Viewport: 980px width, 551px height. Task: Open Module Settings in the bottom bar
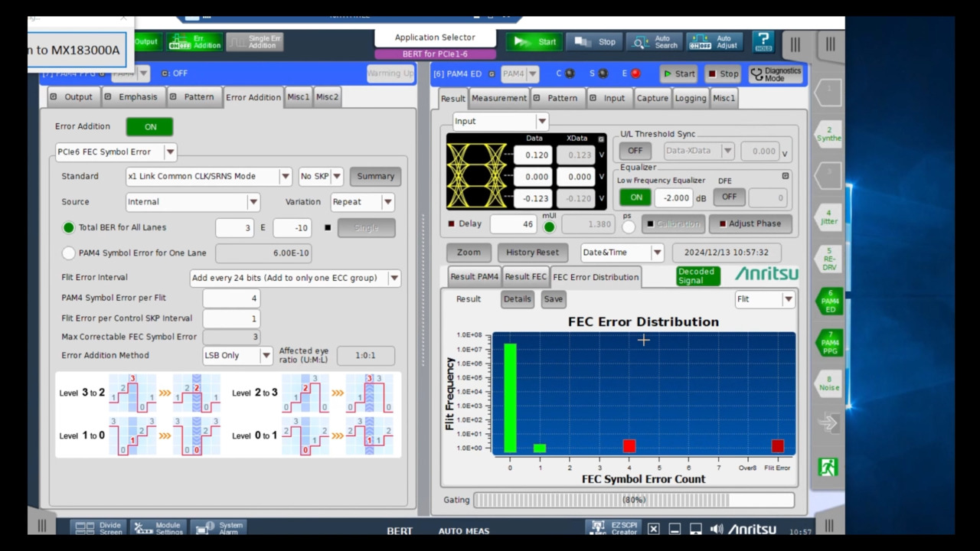point(157,528)
